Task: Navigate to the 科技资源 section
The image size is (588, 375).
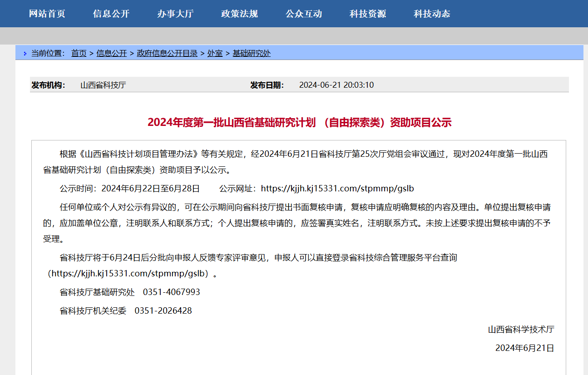Action: (x=368, y=14)
